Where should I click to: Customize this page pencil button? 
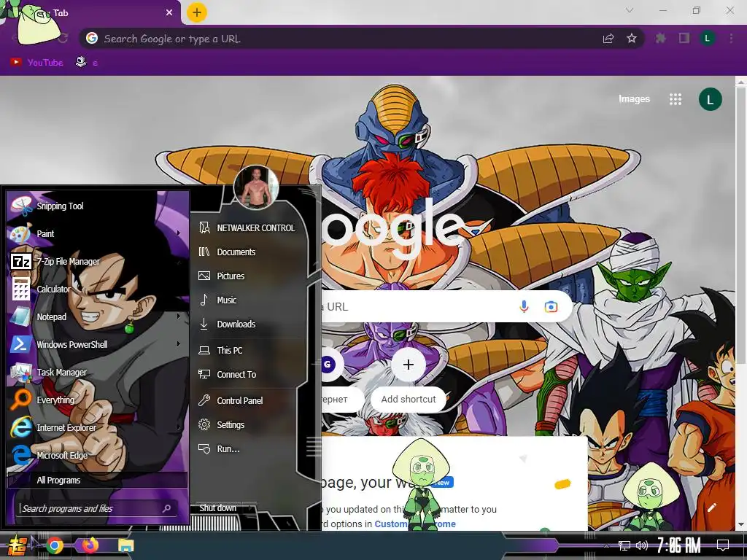click(712, 507)
